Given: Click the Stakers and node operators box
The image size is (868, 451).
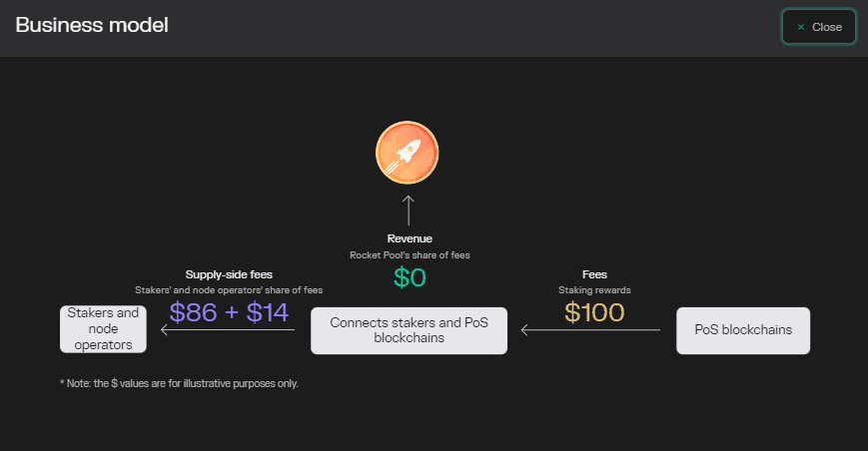Looking at the screenshot, I should (103, 329).
